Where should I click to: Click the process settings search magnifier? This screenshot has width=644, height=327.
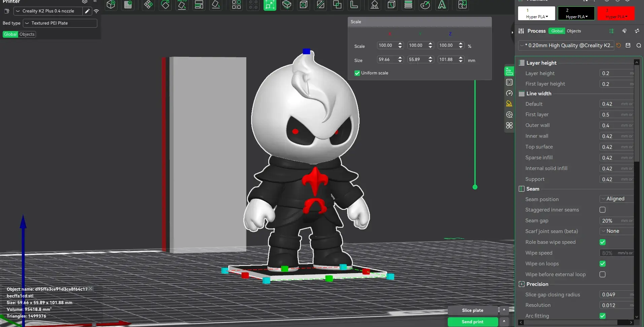pyautogui.click(x=639, y=45)
